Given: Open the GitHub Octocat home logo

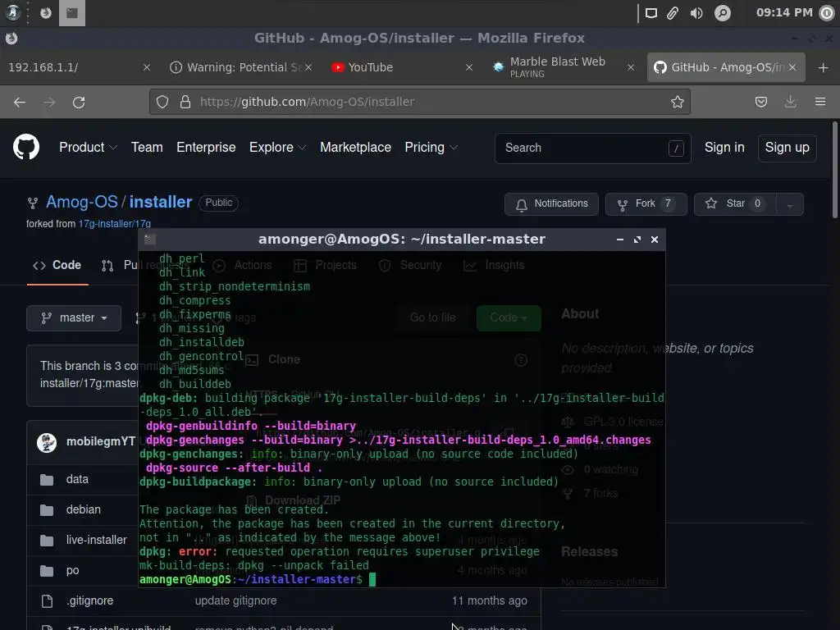Looking at the screenshot, I should pos(26,148).
